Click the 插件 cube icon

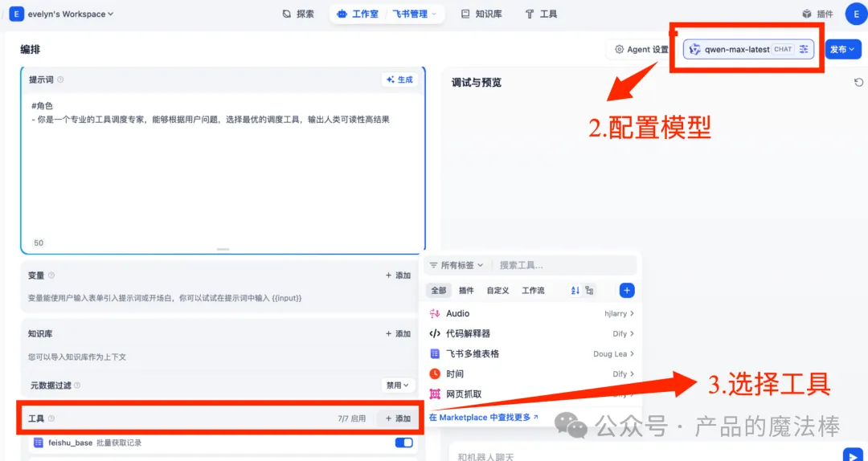(x=807, y=14)
